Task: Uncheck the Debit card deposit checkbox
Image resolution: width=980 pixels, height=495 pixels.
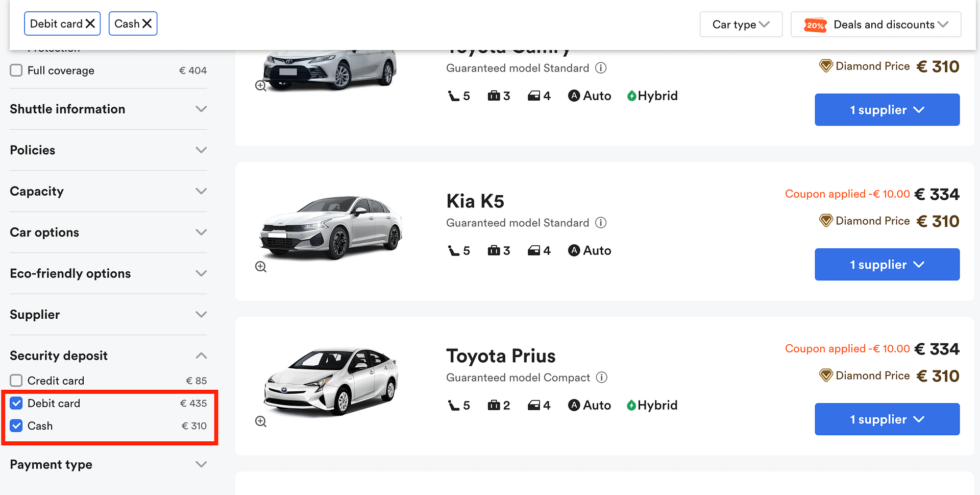Action: 16,404
